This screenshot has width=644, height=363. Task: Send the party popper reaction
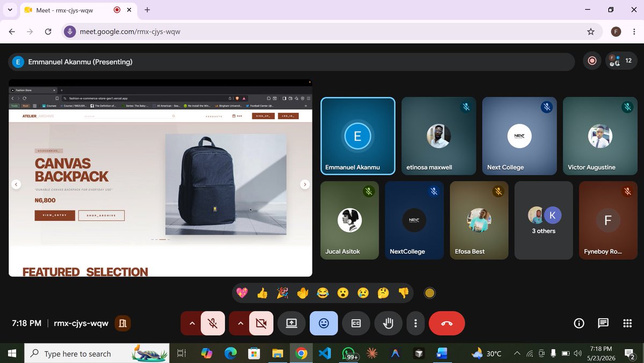coord(282,293)
